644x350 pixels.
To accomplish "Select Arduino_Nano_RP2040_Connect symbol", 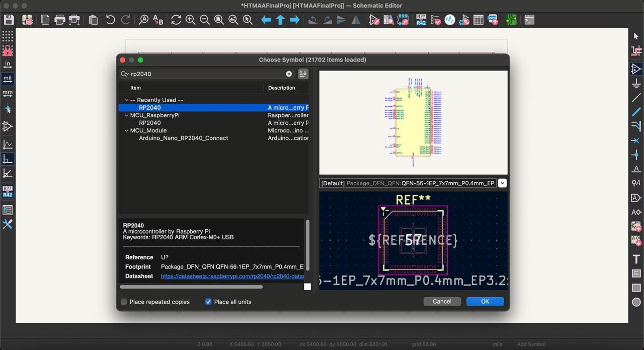I will click(x=183, y=138).
